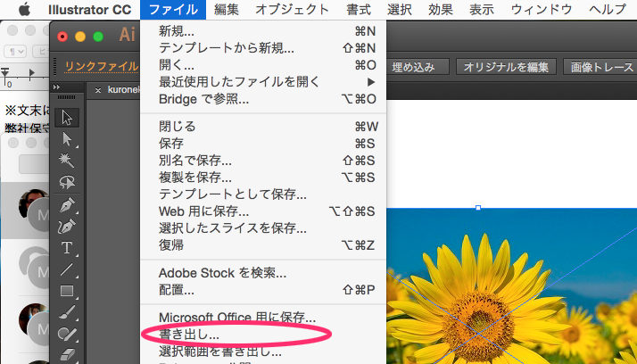Open the 効果 menu

[x=441, y=9]
